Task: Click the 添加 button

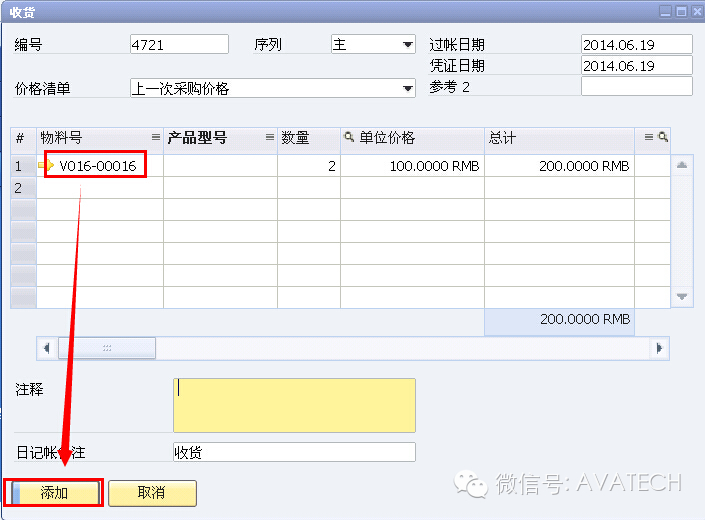Action: click(x=54, y=493)
